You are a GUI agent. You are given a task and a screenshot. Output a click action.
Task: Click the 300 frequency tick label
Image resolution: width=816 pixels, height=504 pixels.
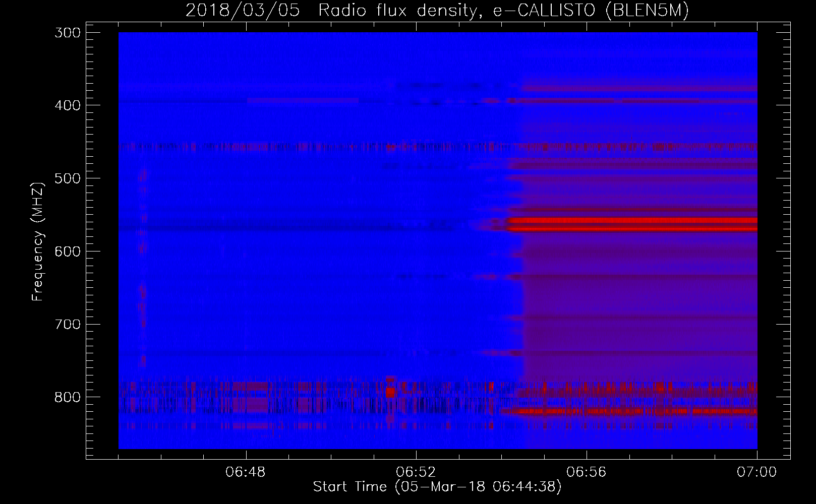[x=67, y=32]
